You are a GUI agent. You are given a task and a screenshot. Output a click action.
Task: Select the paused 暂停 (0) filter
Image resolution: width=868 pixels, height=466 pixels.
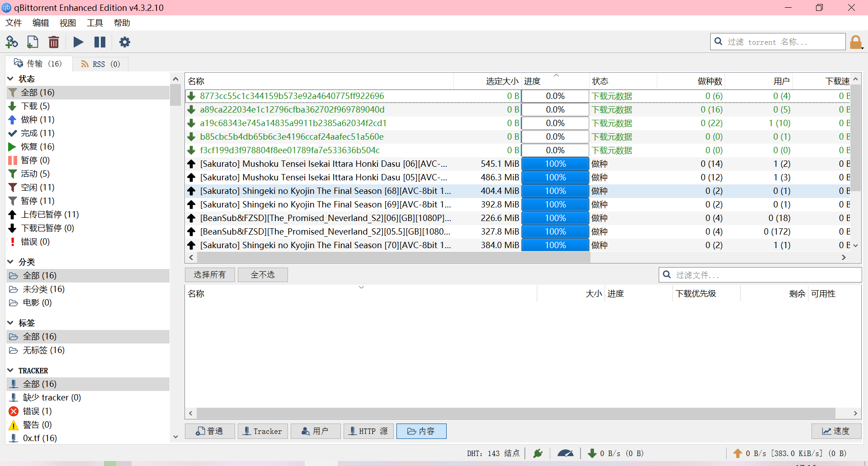(x=88, y=160)
